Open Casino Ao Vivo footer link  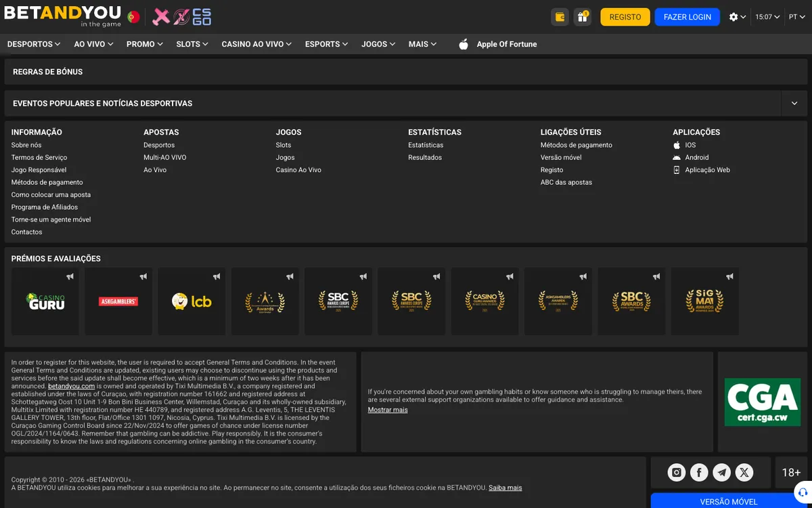298,170
